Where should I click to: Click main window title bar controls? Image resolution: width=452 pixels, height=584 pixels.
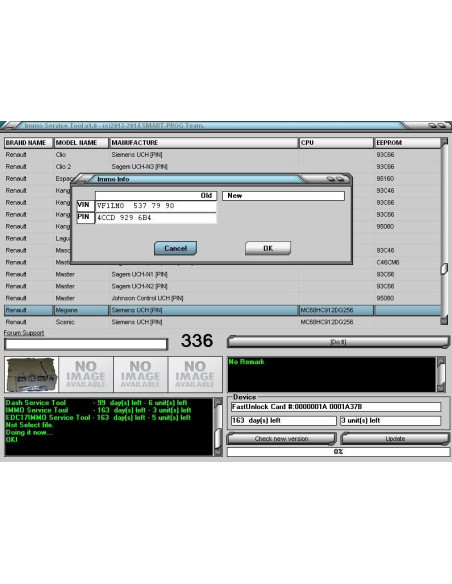click(437, 126)
